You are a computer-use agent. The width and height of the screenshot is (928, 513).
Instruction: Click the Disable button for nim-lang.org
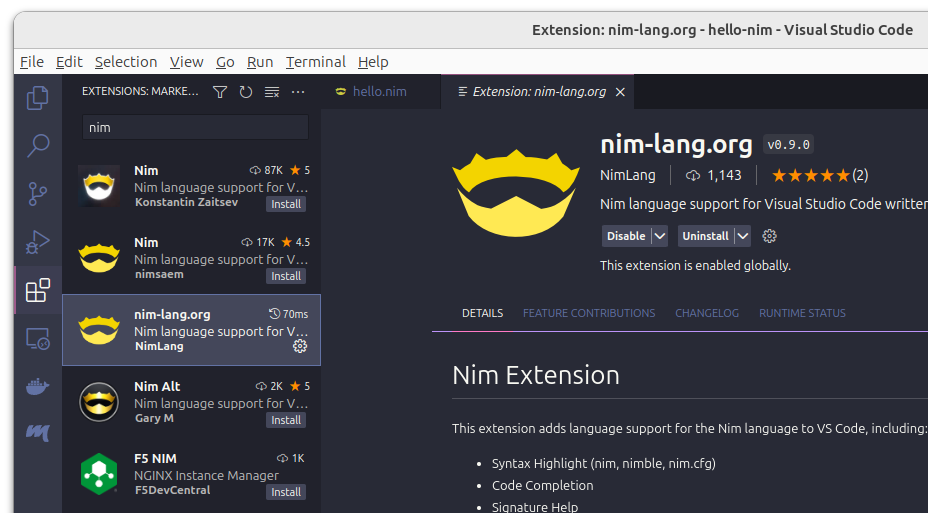coord(625,236)
